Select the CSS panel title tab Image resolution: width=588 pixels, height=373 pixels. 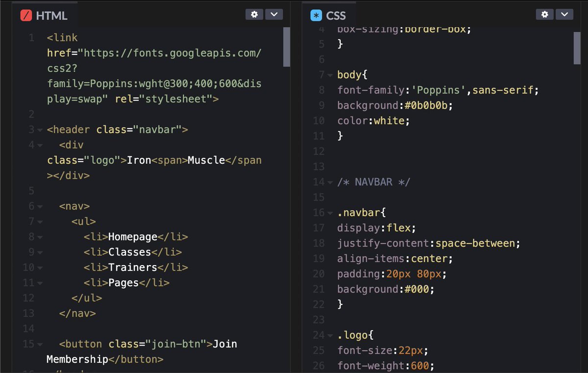(x=328, y=16)
